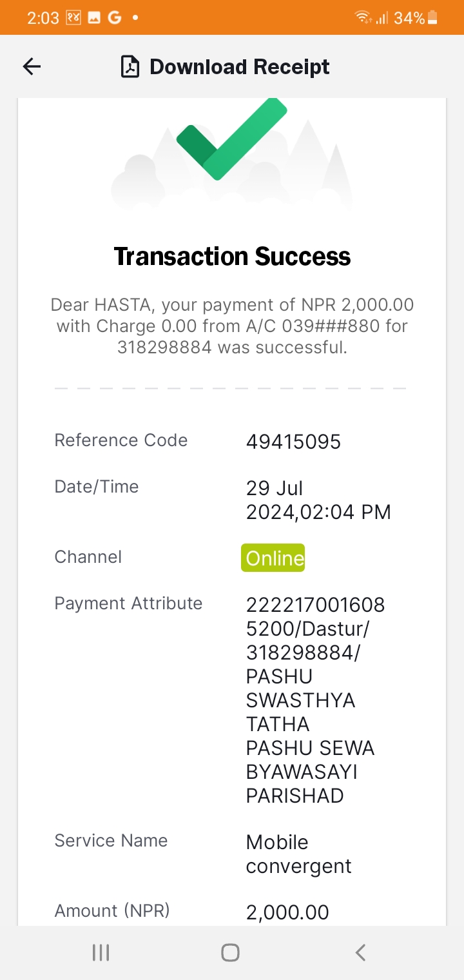Tap the Download Receipt label
The height and width of the screenshot is (980, 464).
(x=239, y=67)
